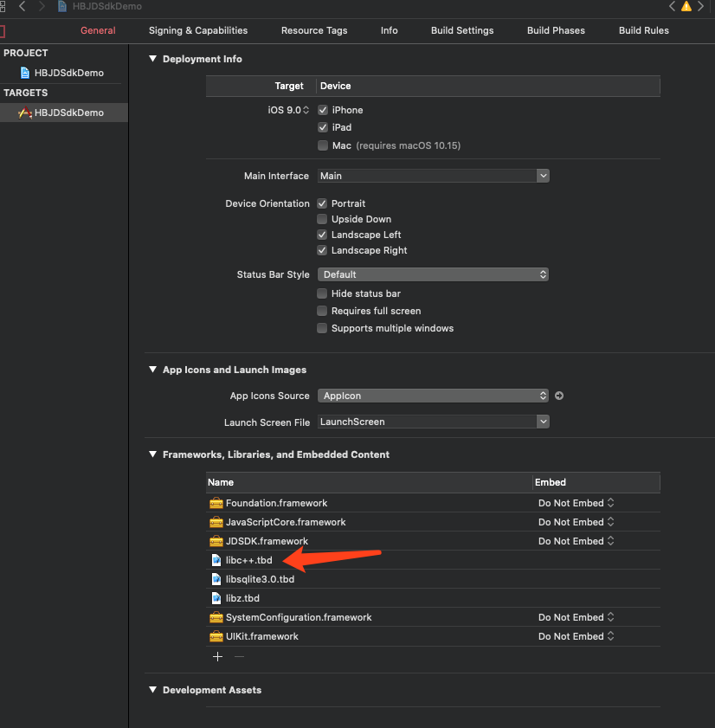Click the yellow warning triangle icon

686,7
